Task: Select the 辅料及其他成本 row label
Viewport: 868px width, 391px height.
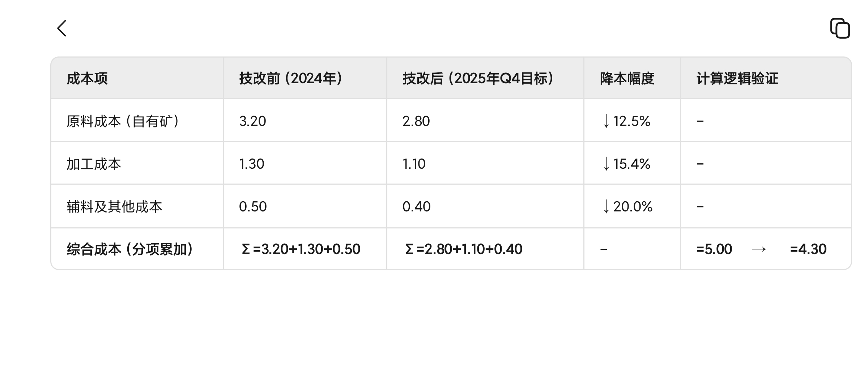Action: (114, 207)
